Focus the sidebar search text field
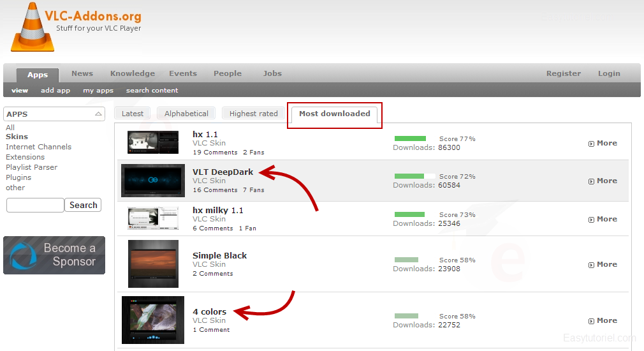The image size is (644, 351). pyautogui.click(x=35, y=205)
